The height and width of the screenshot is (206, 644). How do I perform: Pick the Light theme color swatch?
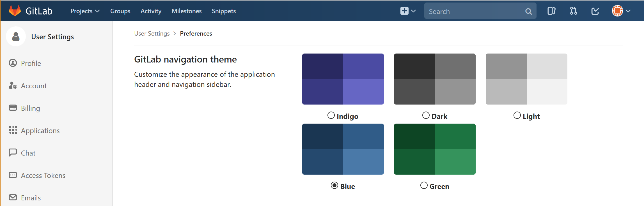coord(526,79)
